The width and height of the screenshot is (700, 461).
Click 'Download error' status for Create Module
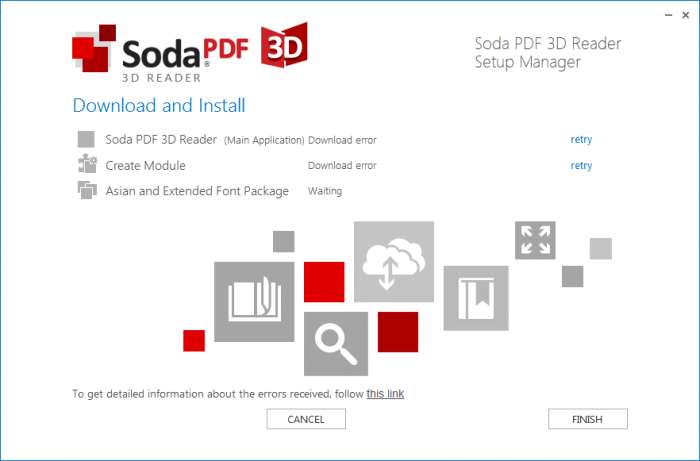[x=342, y=165]
